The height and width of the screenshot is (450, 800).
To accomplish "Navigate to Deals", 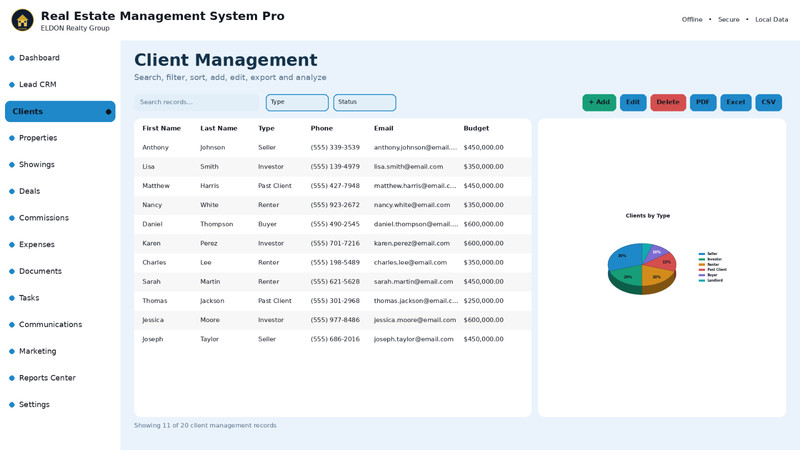I will tap(30, 191).
